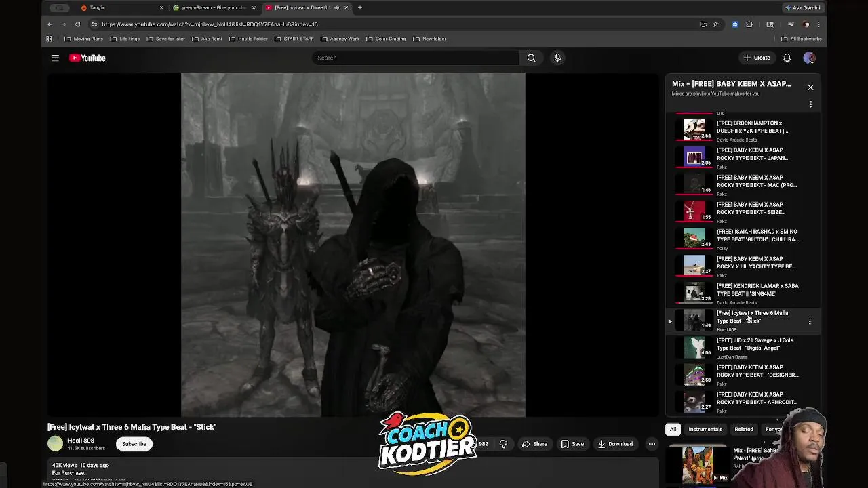Select the Related filter chip

[x=744, y=429]
